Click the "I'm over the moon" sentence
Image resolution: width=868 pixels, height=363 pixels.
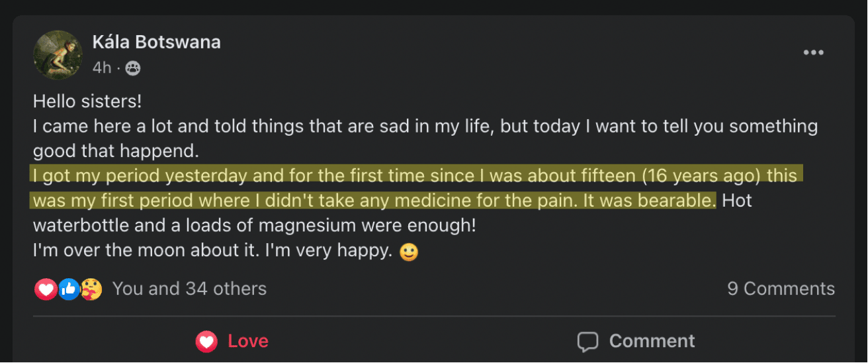[212, 251]
